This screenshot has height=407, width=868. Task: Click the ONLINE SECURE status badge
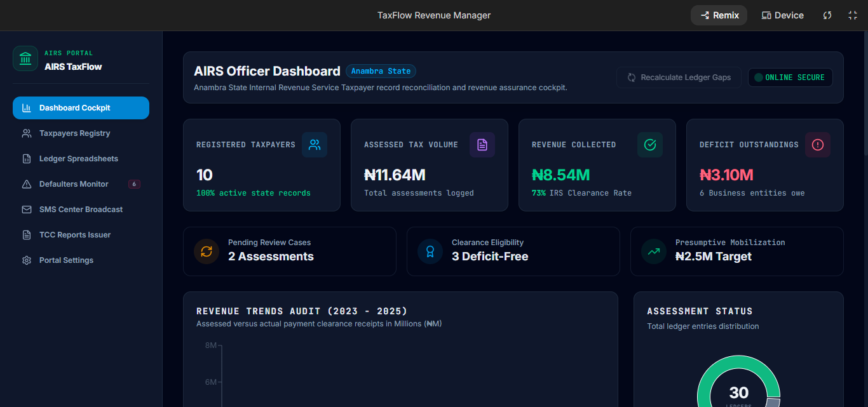pyautogui.click(x=790, y=77)
